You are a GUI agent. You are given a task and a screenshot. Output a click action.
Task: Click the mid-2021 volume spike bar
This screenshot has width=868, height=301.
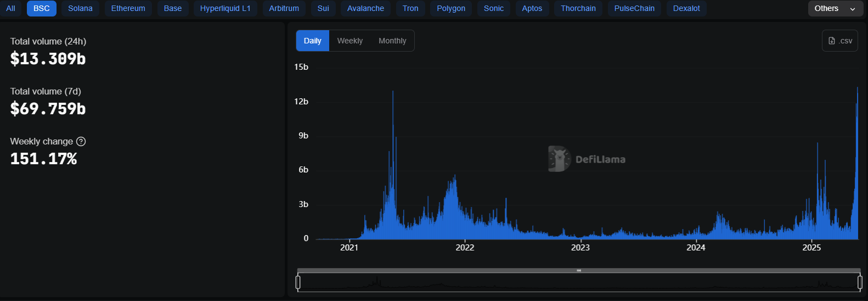(393, 165)
